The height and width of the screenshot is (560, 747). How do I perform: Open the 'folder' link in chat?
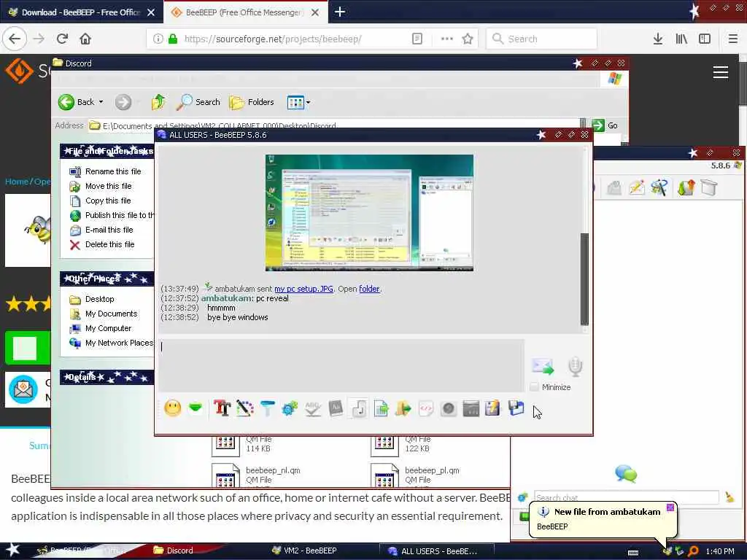tap(369, 289)
